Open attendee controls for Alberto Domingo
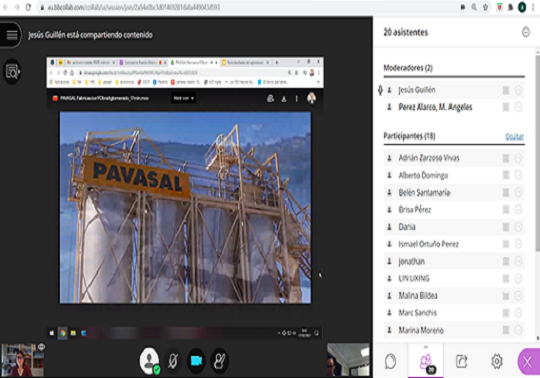540x378 pixels. (x=518, y=175)
